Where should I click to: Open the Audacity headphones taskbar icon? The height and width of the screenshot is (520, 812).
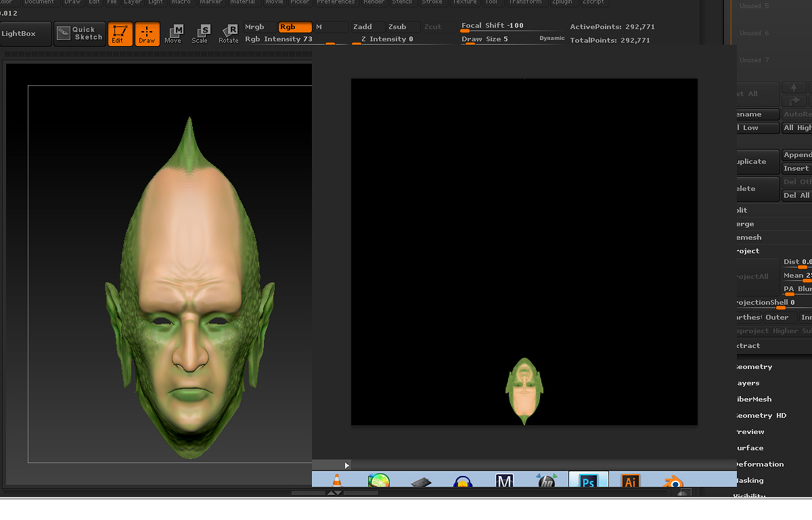coord(463,481)
